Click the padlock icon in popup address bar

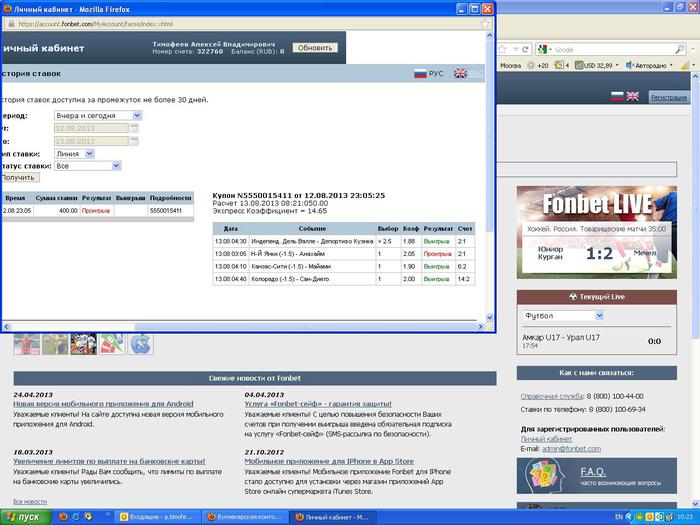(x=12, y=24)
